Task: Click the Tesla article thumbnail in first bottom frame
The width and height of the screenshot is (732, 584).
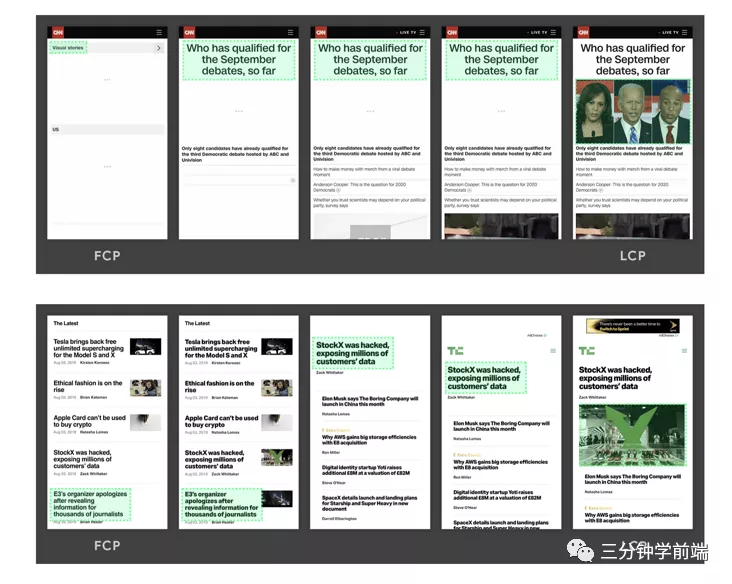Action: tap(146, 347)
